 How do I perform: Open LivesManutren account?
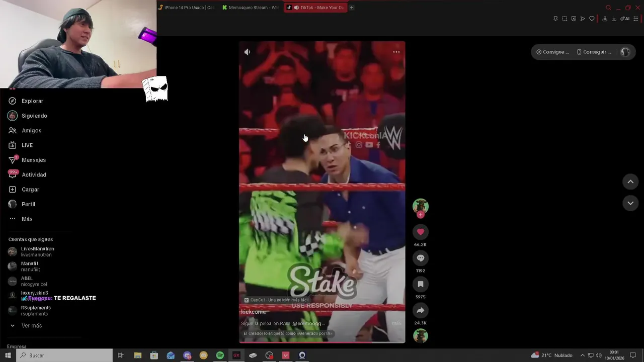(x=31, y=251)
